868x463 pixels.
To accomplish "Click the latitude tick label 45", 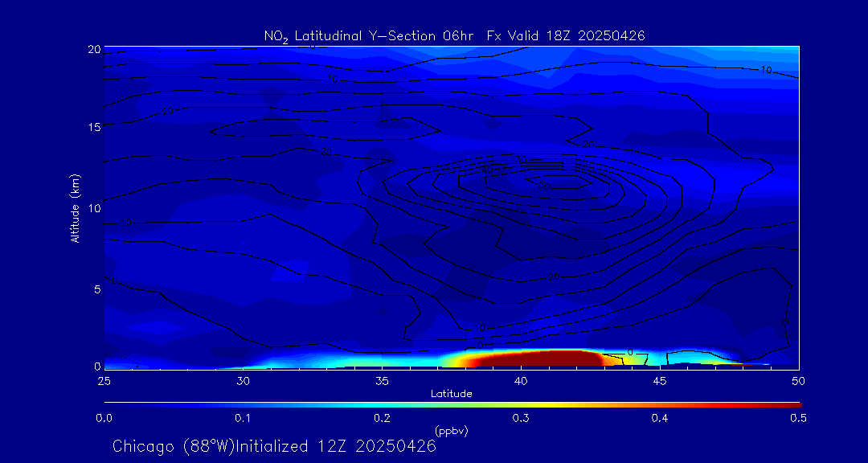I will pyautogui.click(x=659, y=380).
